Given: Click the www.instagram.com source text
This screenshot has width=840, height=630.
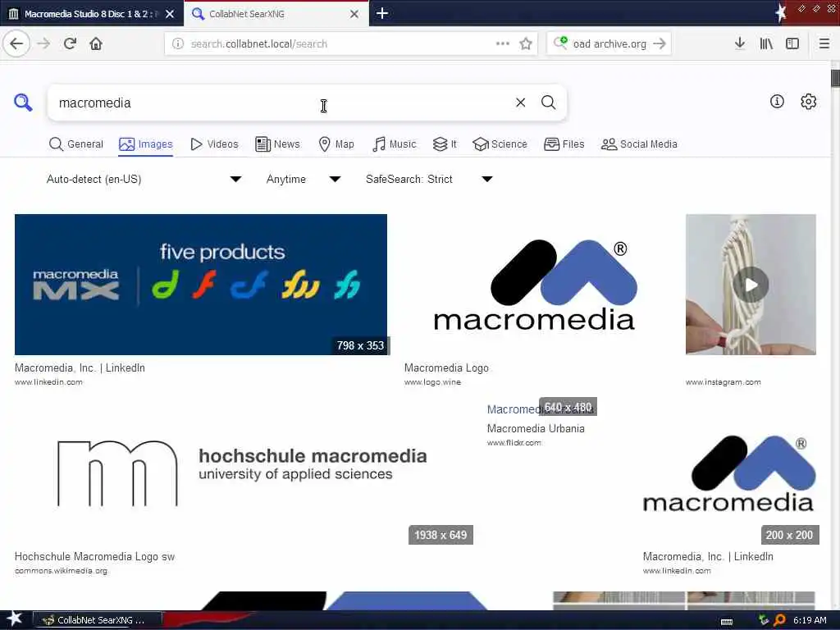Looking at the screenshot, I should point(724,382).
